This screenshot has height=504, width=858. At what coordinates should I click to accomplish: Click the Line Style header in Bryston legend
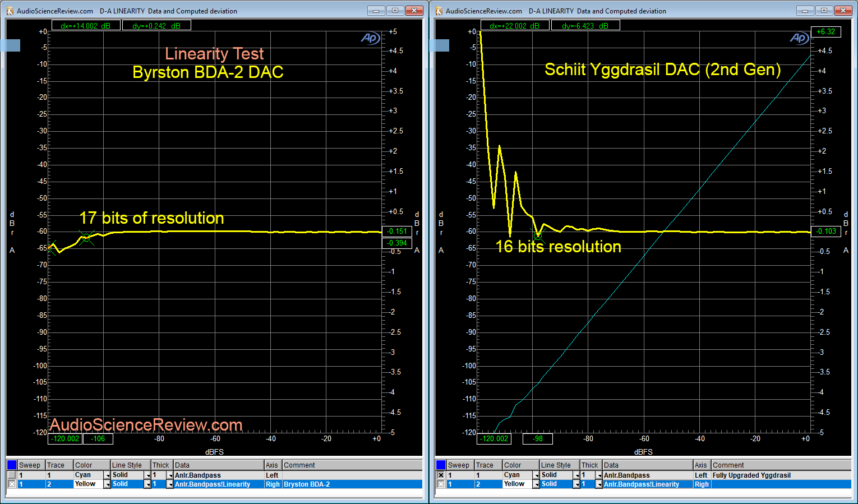click(x=131, y=465)
